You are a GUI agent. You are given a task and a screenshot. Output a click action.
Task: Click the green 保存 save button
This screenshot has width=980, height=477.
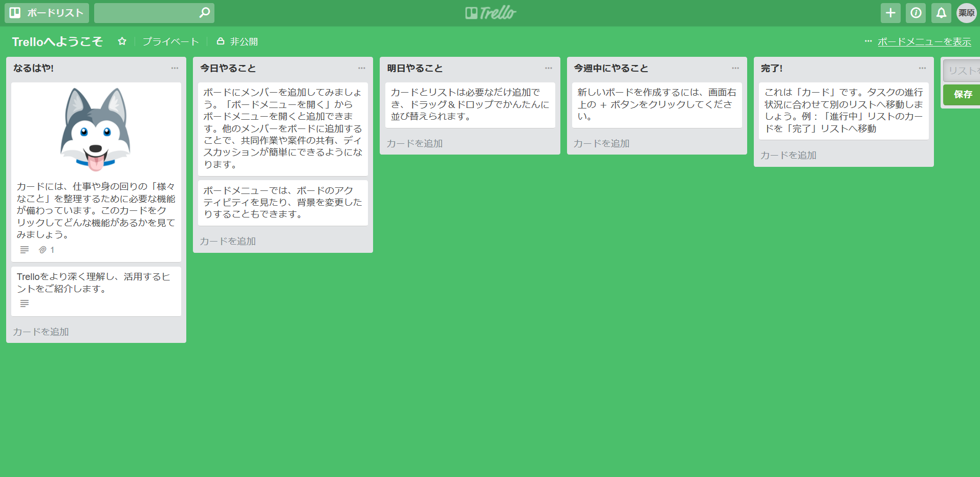click(x=962, y=95)
